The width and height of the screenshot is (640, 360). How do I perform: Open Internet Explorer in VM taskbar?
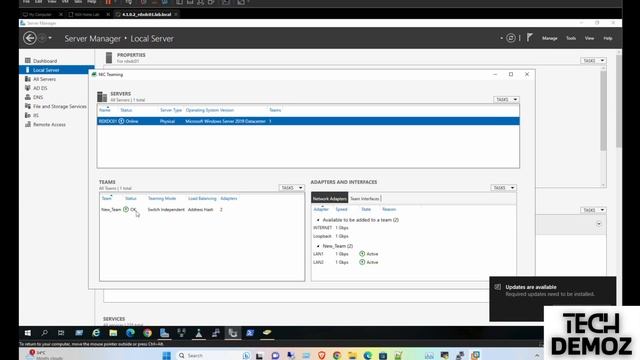click(96, 333)
